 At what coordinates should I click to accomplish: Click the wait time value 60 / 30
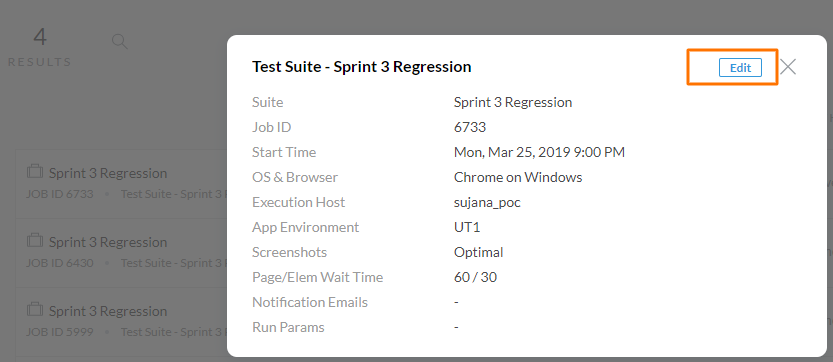click(475, 277)
